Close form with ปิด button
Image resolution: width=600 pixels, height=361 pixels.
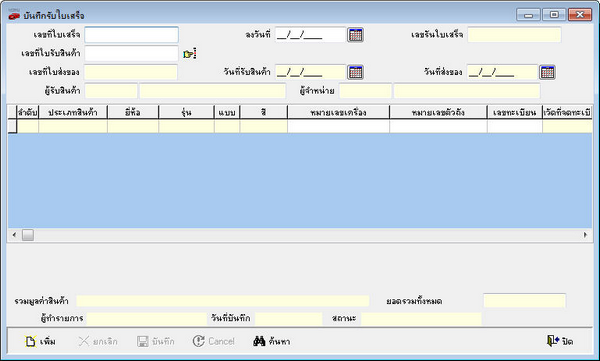(560, 341)
